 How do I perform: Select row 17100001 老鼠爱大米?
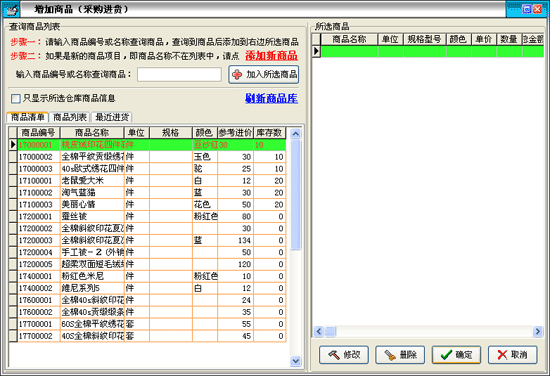click(147, 181)
